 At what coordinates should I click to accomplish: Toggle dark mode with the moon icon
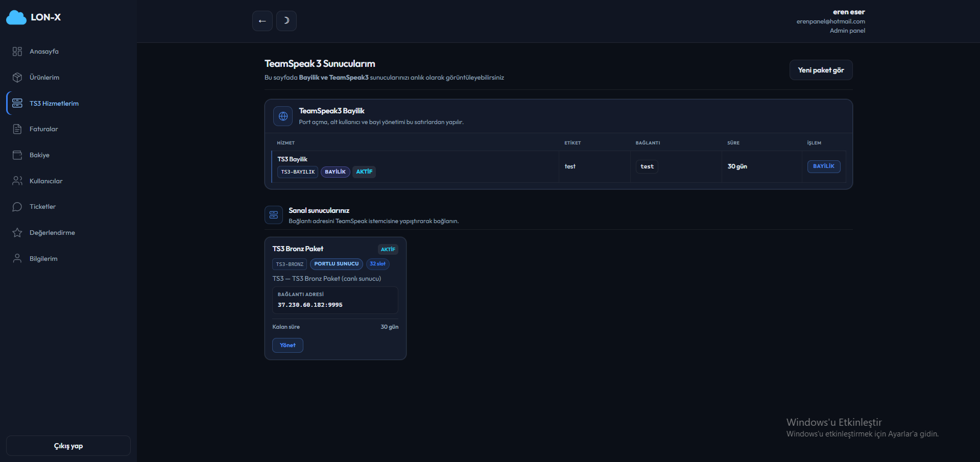(x=286, y=21)
